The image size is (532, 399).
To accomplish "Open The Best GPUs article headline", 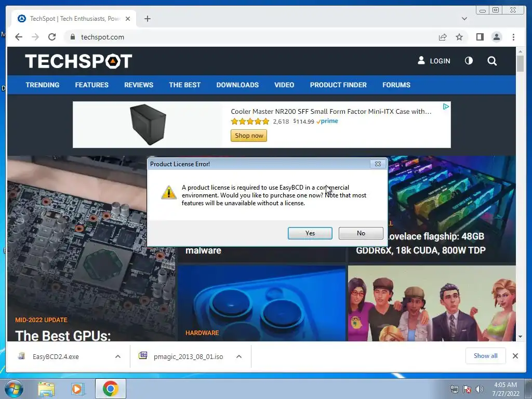I will click(63, 335).
